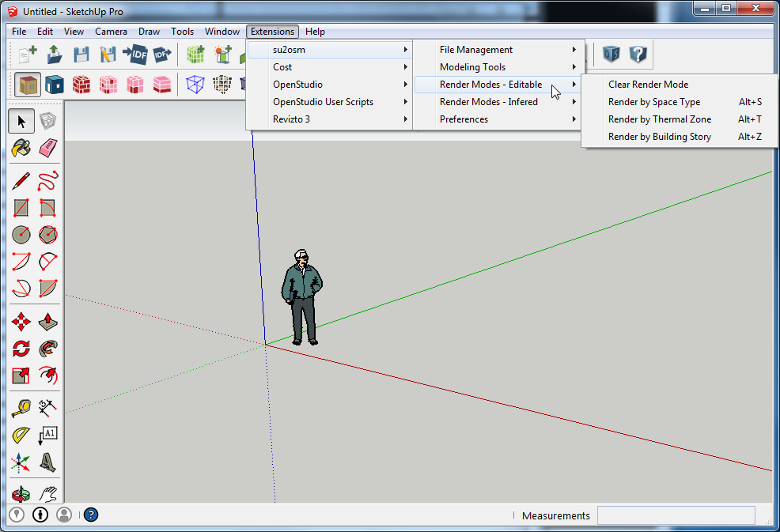
Task: Open the Draw menu
Action: [x=149, y=32]
